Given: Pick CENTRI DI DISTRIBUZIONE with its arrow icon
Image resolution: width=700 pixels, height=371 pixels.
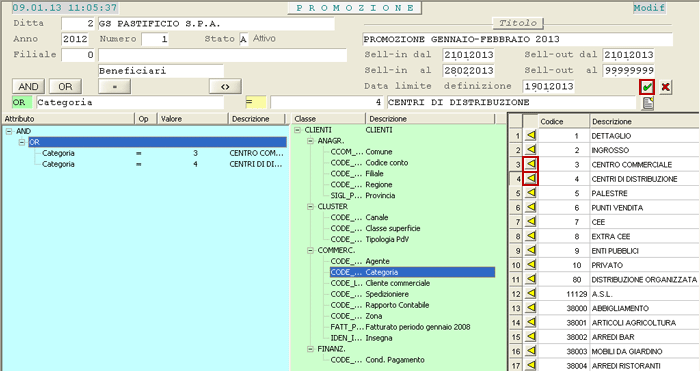Looking at the screenshot, I should pyautogui.click(x=530, y=179).
